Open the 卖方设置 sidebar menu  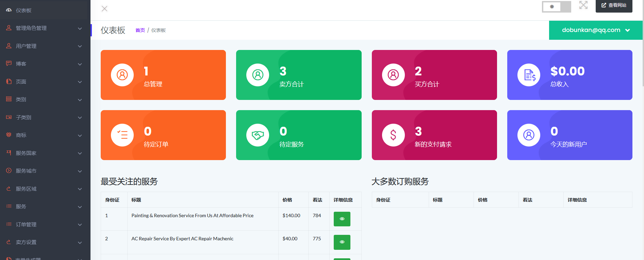[x=44, y=242]
